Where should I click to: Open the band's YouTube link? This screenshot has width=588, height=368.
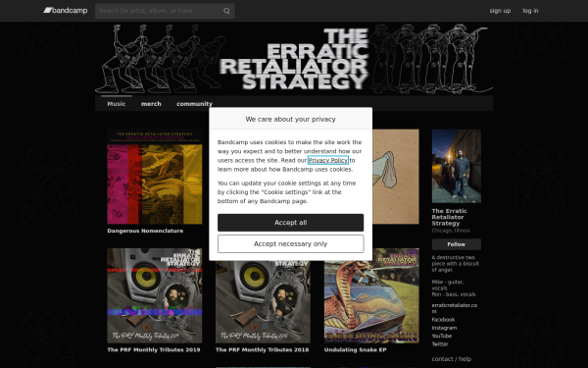[x=441, y=336]
